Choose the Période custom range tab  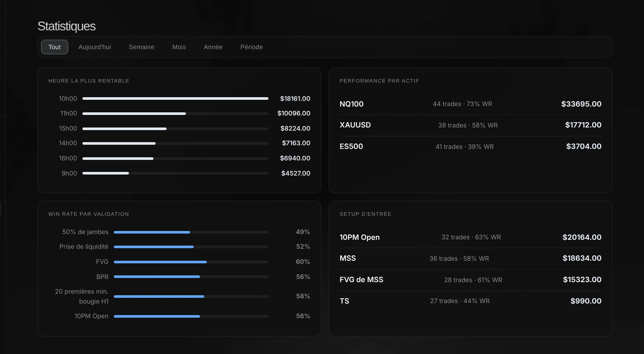[x=251, y=47]
